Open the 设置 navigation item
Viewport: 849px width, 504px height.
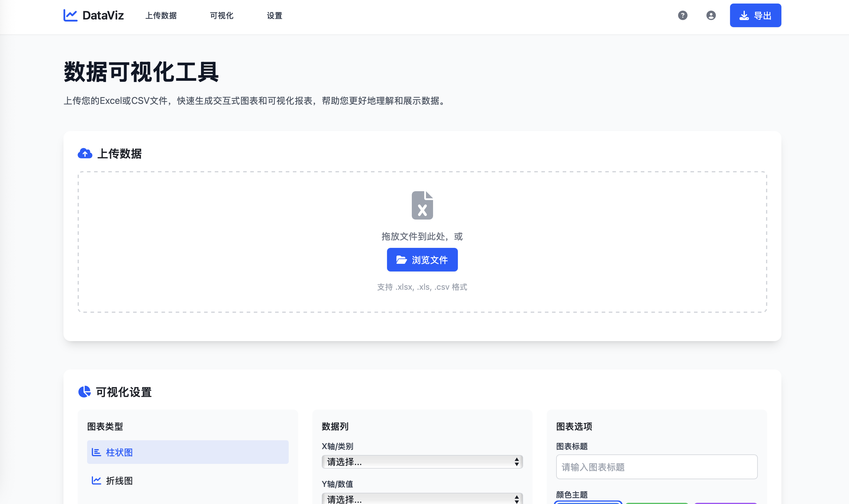tap(275, 16)
